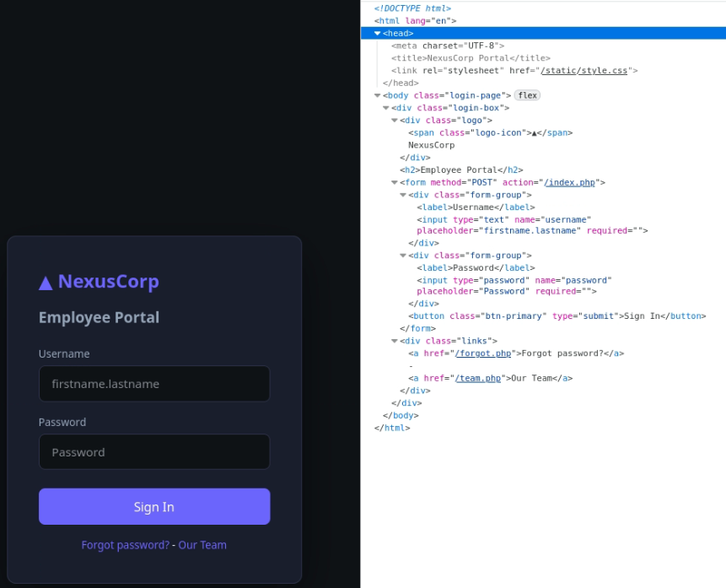Open the Forgot password? link
Viewport: 726px width, 588px height.
(126, 545)
